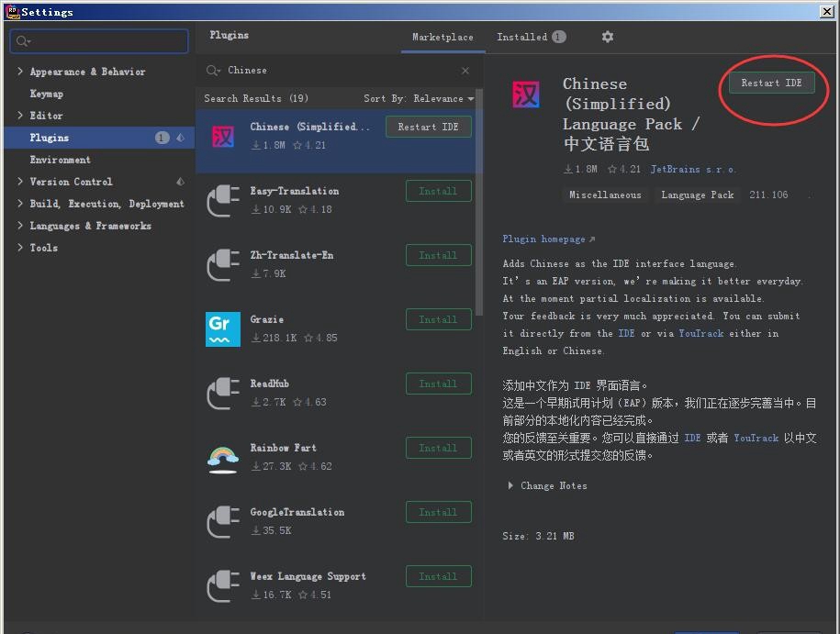Click the magnifier icon in plugin search
Viewport: 840px width, 634px height.
213,70
